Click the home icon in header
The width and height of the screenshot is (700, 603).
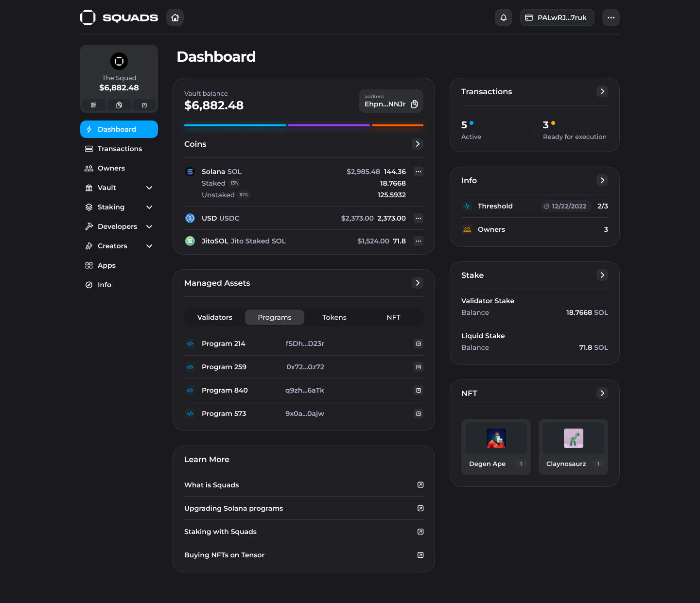point(175,17)
